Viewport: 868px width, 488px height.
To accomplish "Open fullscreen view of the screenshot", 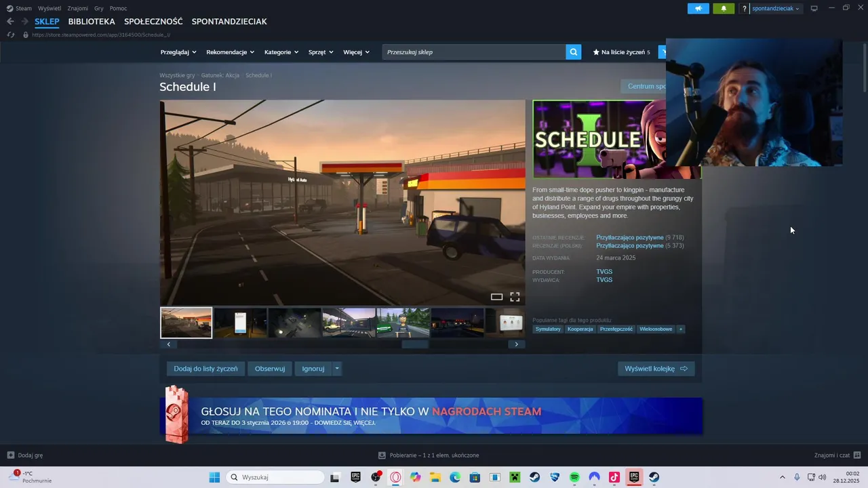I will pos(515,297).
